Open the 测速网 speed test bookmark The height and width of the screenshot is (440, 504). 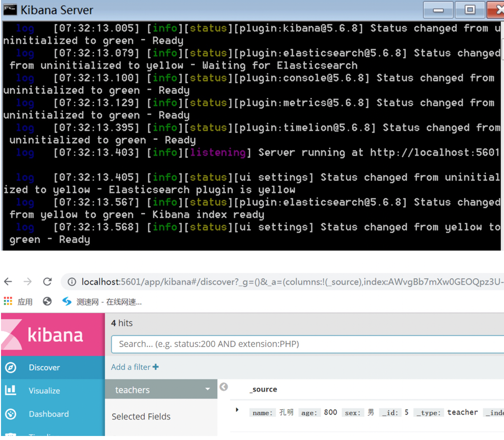coord(102,302)
